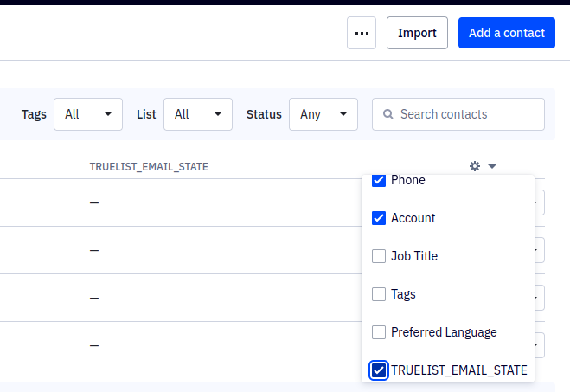Focus the Search contacts field
The height and width of the screenshot is (392, 570).
tap(458, 114)
